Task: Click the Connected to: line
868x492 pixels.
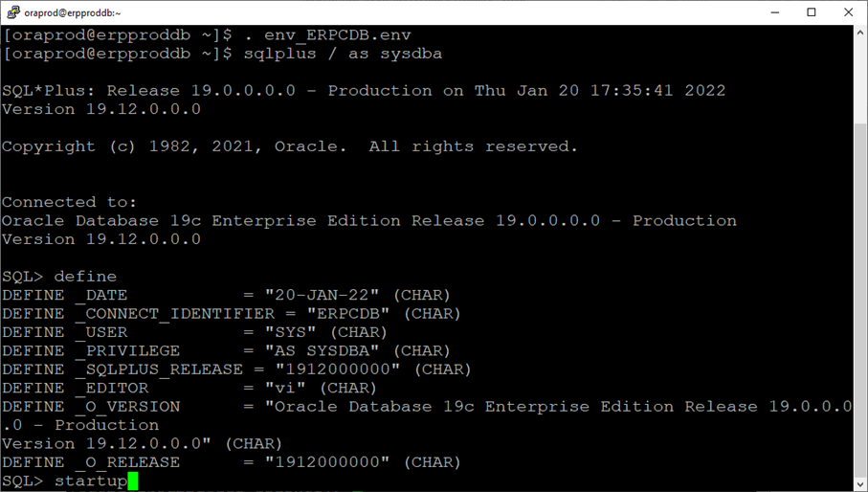Action: (x=69, y=202)
